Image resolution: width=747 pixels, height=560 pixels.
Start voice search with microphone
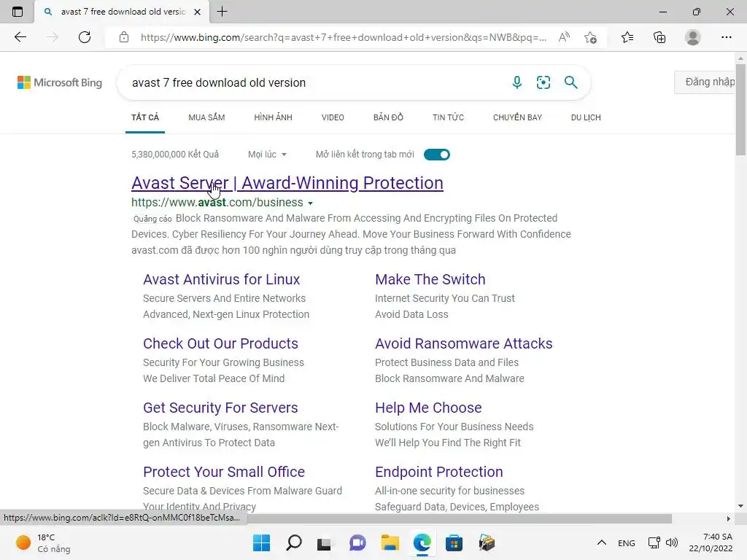pyautogui.click(x=517, y=82)
